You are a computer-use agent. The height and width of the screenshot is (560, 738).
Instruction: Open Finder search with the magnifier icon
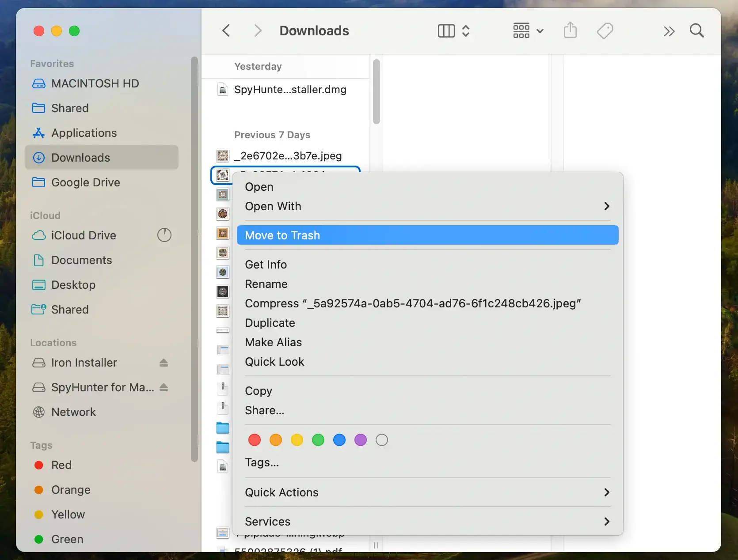tap(696, 30)
